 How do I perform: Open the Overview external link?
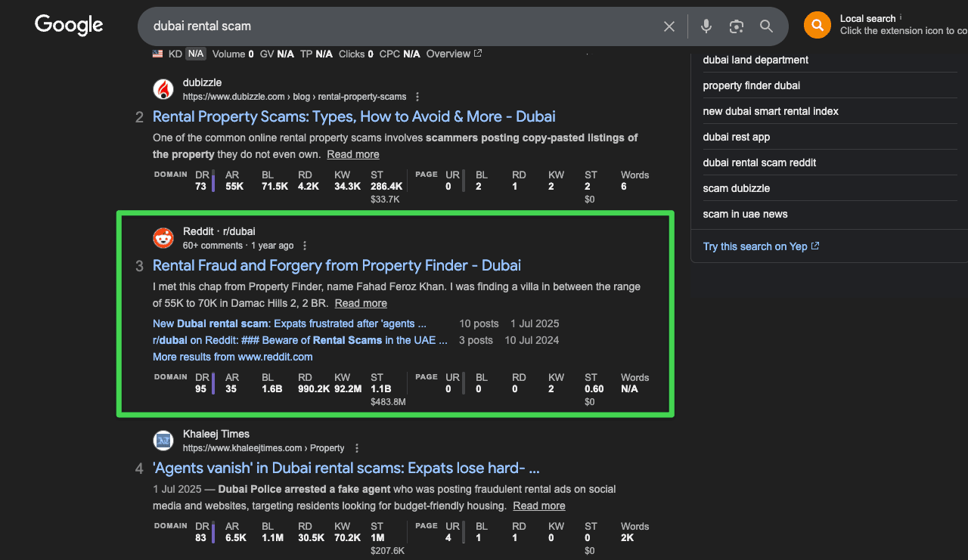point(454,54)
